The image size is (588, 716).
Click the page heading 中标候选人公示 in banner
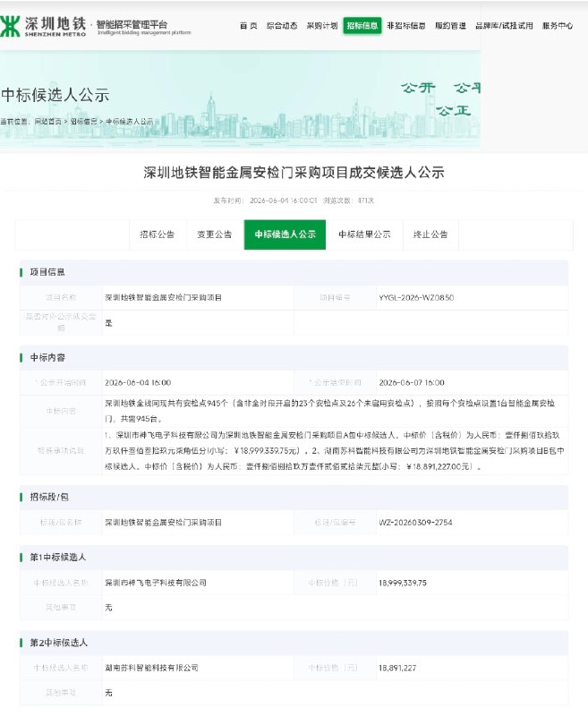click(55, 95)
